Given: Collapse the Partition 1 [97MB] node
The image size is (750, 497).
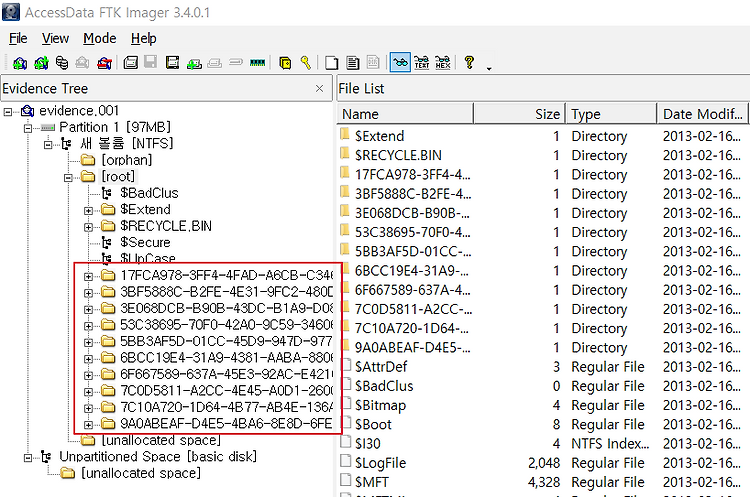Looking at the screenshot, I should click(28, 128).
